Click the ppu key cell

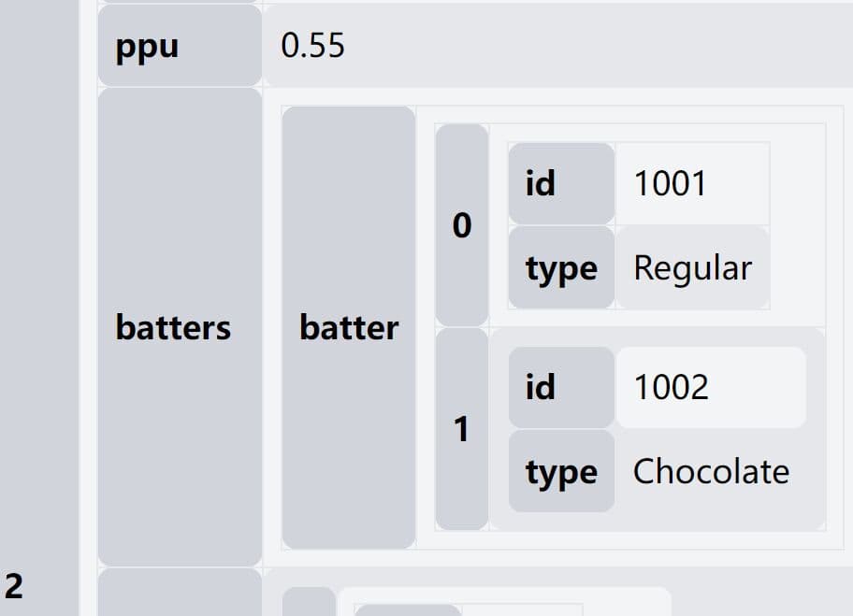179,47
